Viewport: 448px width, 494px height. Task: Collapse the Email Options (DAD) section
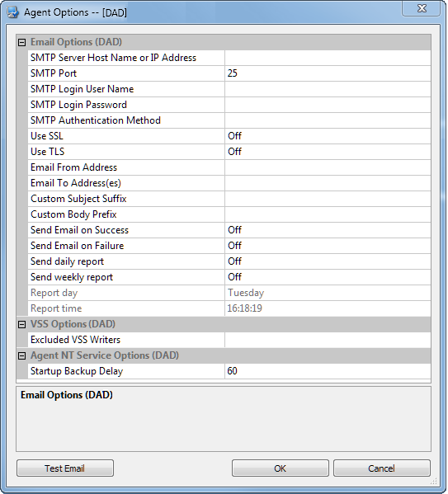(x=21, y=42)
